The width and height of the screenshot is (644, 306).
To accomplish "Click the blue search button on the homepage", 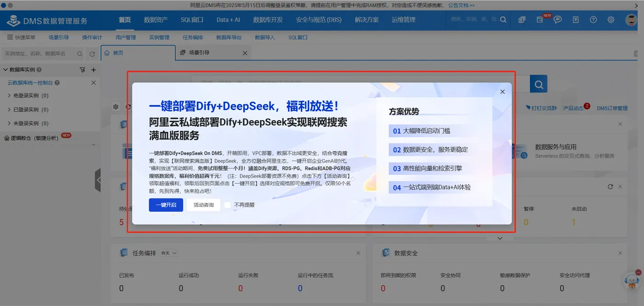I will click(539, 84).
